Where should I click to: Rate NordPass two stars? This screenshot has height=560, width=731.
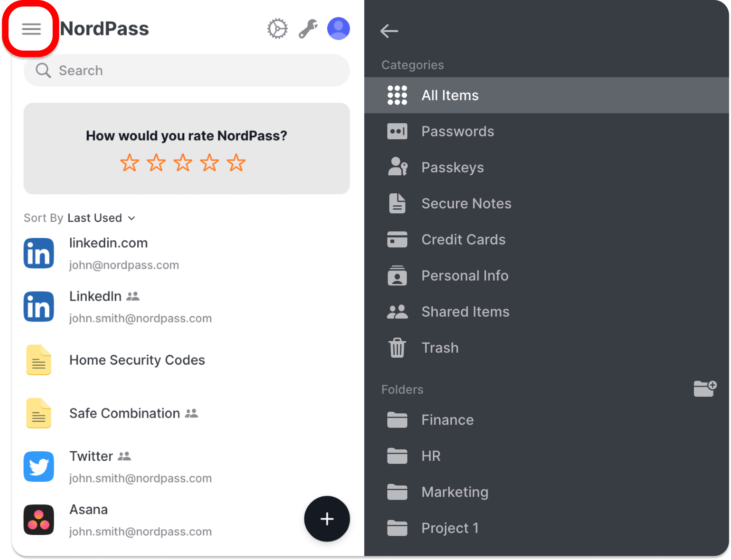pyautogui.click(x=156, y=163)
